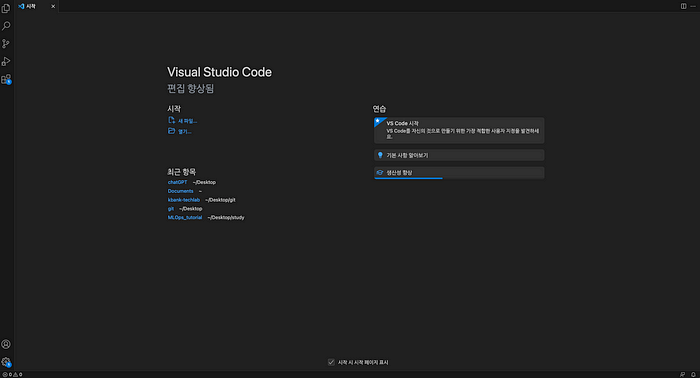Click the feedback icon in status bar
The width and height of the screenshot is (700, 378).
point(682,374)
